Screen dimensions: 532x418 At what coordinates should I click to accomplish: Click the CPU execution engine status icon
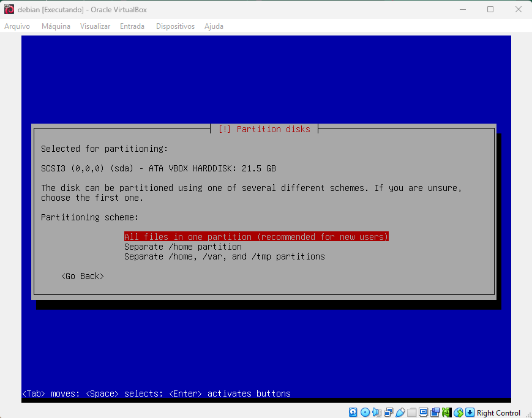446,412
